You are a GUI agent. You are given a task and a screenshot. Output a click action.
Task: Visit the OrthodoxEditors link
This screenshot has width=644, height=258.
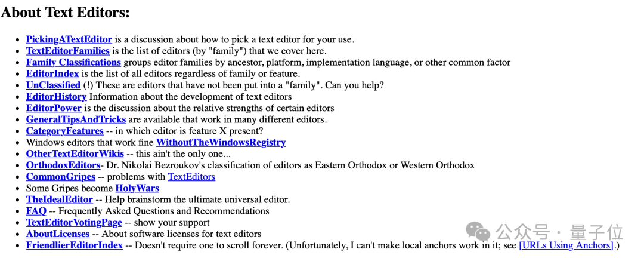point(63,165)
